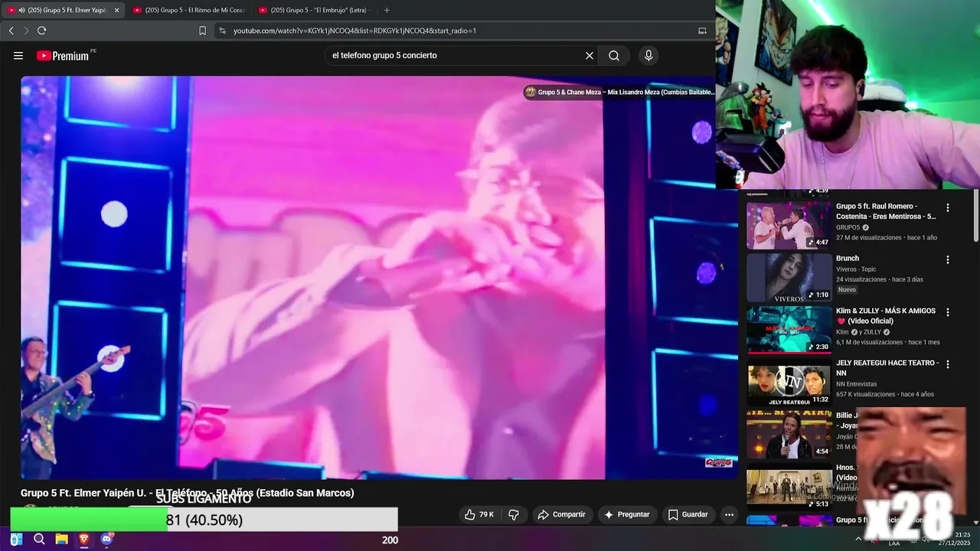
Task: Open the Mix Lisandro Meza card in player
Action: [x=619, y=92]
